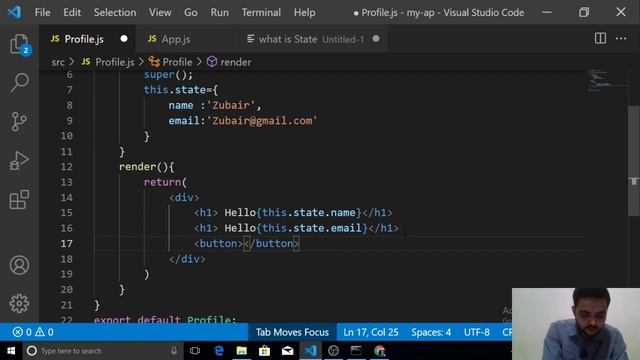Open the Run and Debug view

19,161
